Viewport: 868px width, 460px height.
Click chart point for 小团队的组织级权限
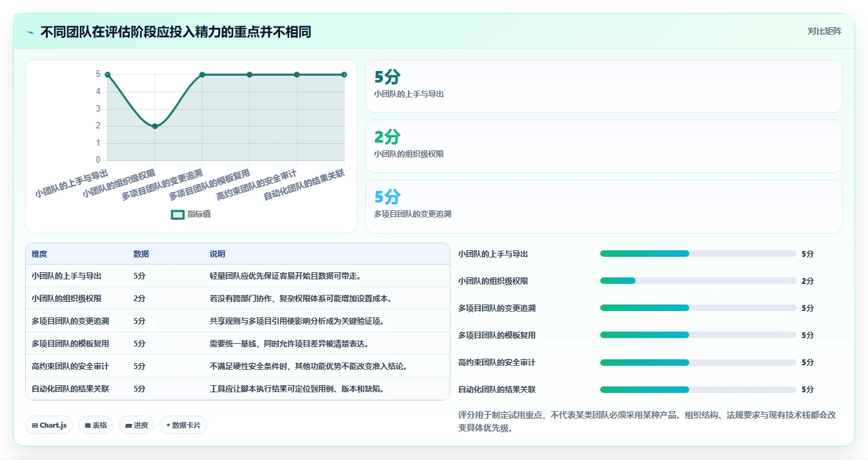[155, 126]
